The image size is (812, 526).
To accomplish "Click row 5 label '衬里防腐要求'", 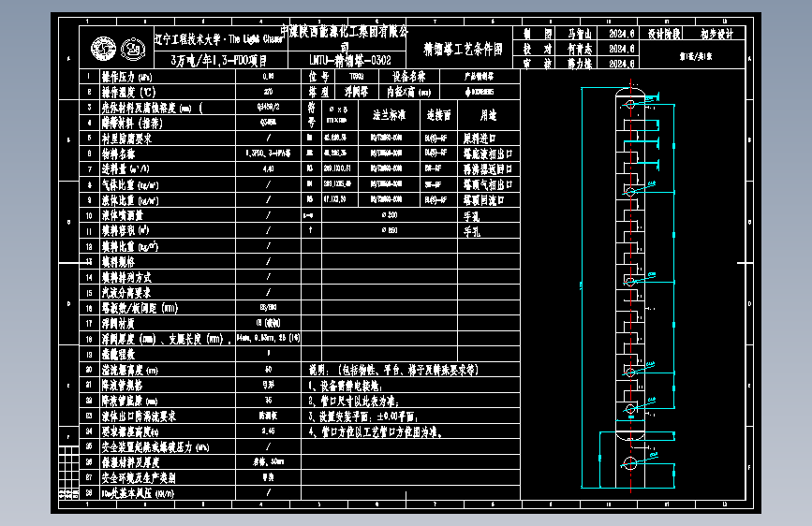I will [x=126, y=139].
